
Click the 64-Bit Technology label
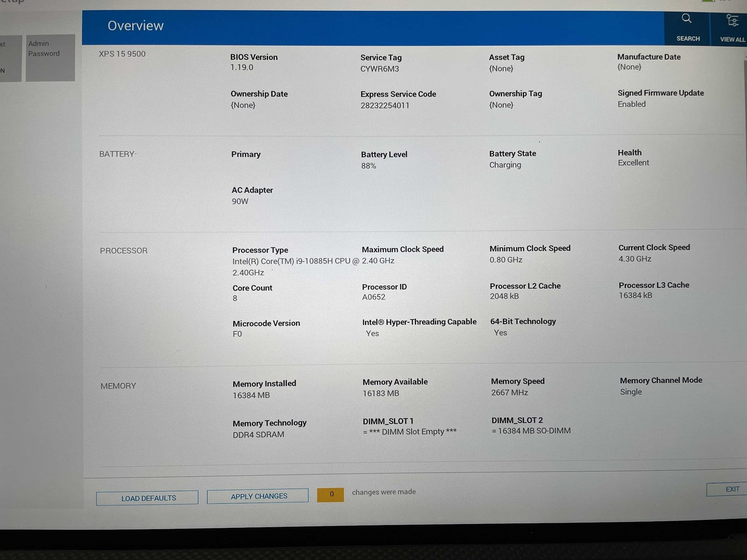tap(523, 321)
